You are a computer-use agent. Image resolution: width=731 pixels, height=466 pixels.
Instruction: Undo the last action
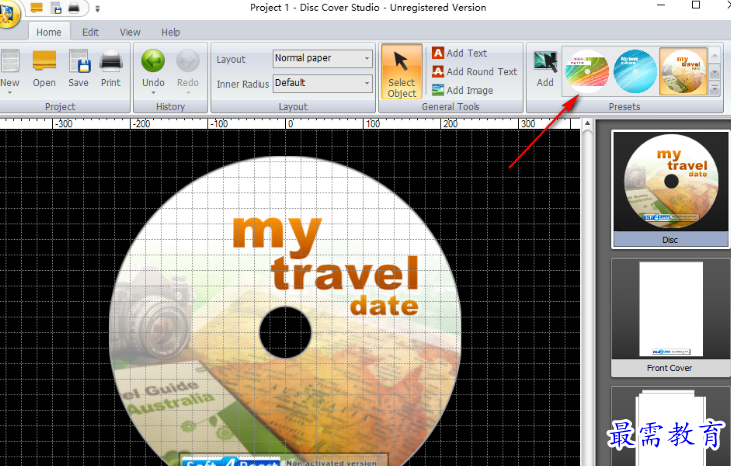pyautogui.click(x=153, y=69)
